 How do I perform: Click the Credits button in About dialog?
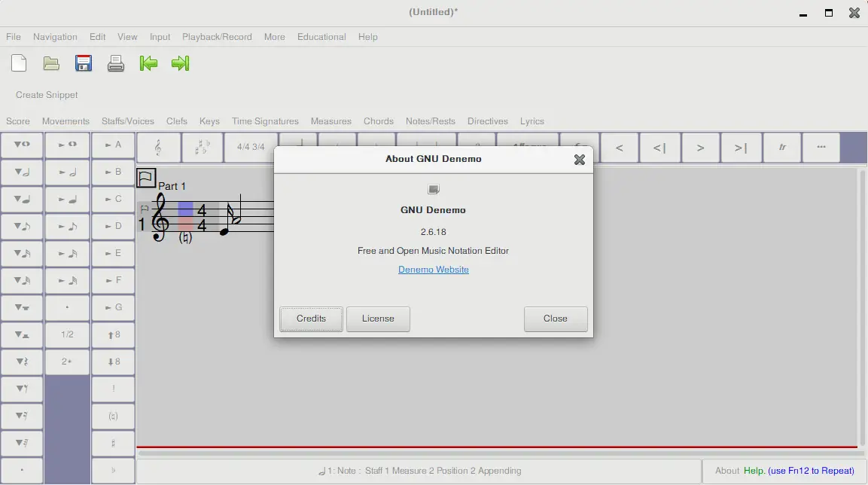click(x=311, y=319)
